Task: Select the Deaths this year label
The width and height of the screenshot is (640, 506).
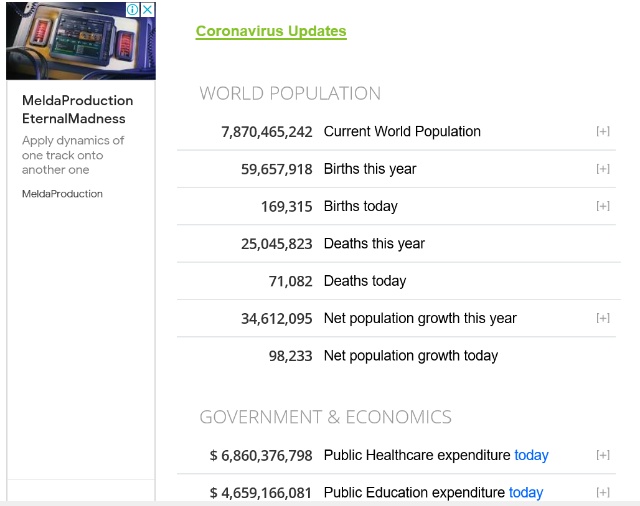Action: pyautogui.click(x=374, y=243)
